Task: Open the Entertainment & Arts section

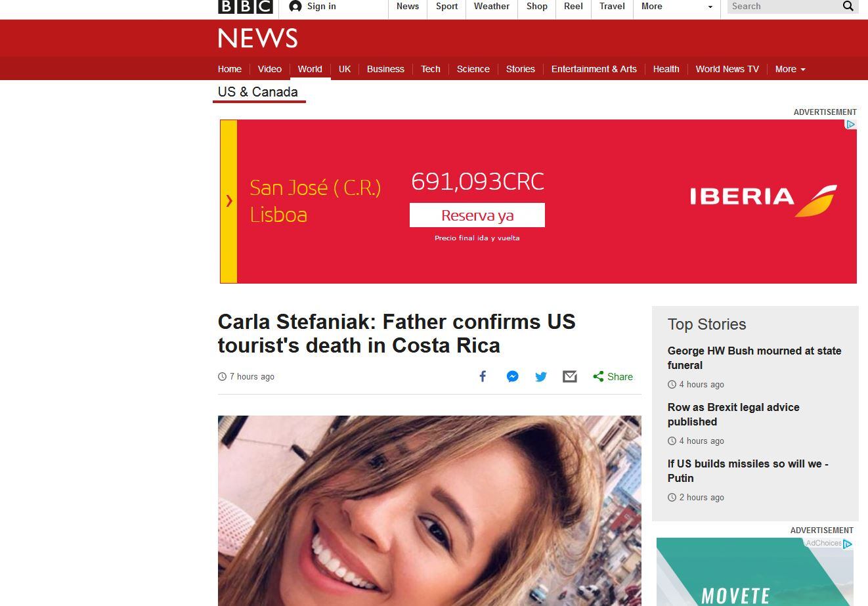Action: [x=594, y=69]
